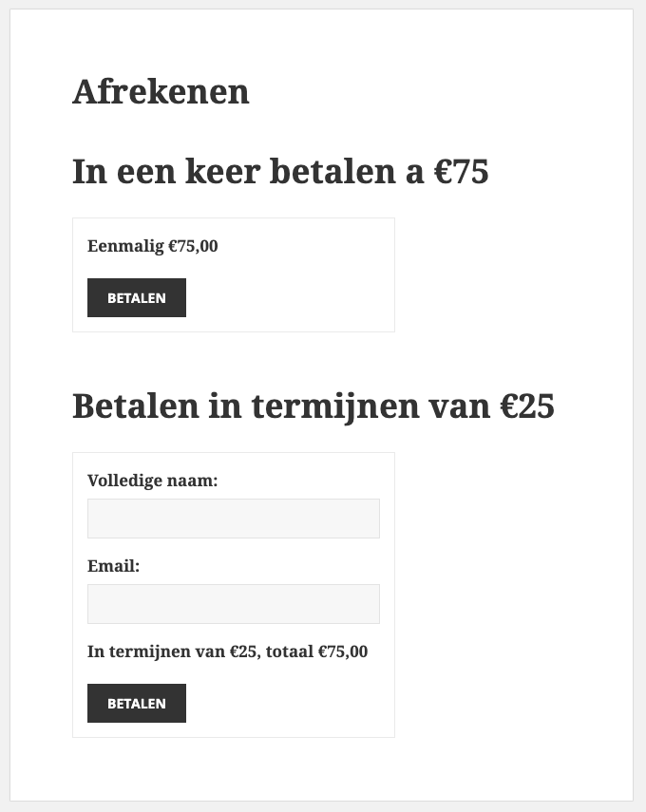Click the Afrekenen page heading
646x812 pixels.
161,92
